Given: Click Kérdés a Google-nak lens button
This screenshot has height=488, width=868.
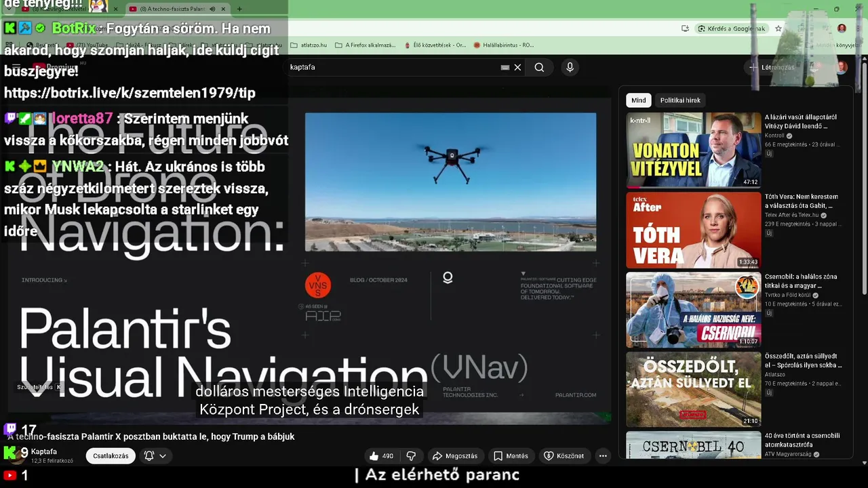Looking at the screenshot, I should (x=732, y=28).
